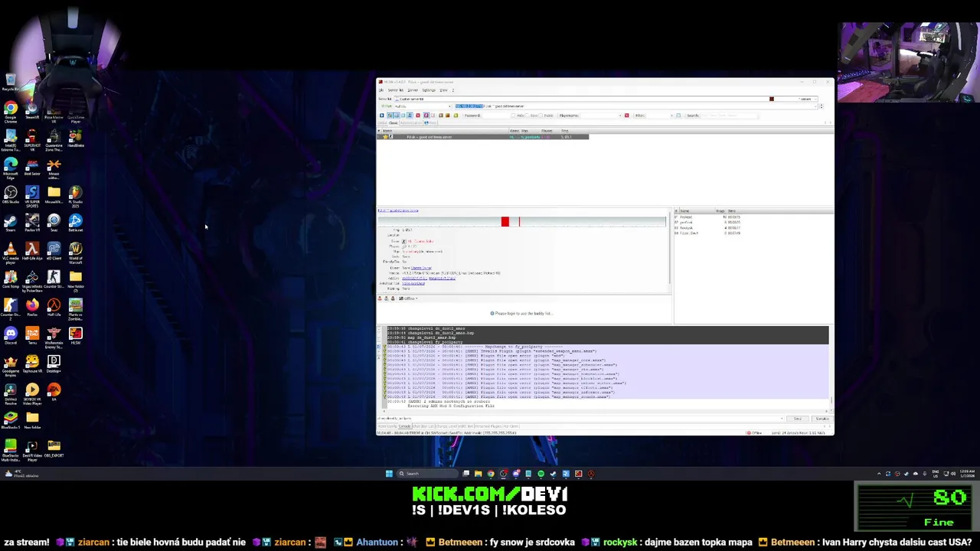Show hidden system tray icons
Viewport: 980px width, 551px height.
tap(879, 474)
